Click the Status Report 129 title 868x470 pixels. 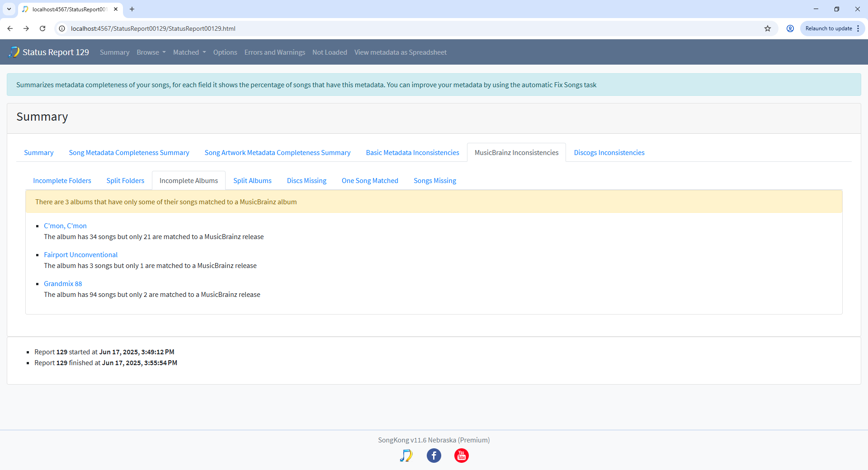click(56, 52)
